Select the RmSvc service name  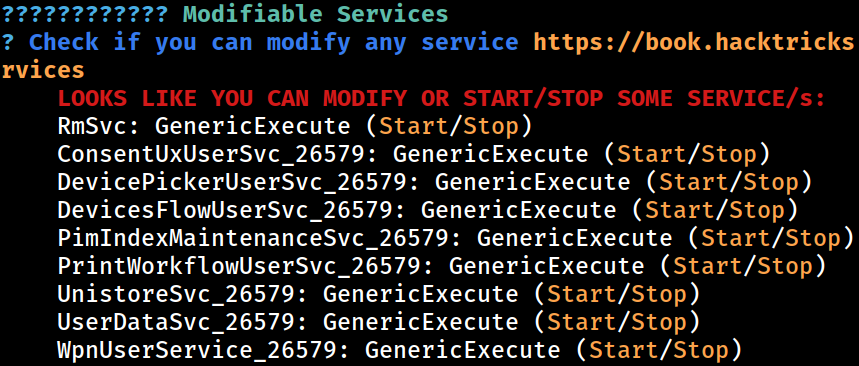(x=92, y=127)
